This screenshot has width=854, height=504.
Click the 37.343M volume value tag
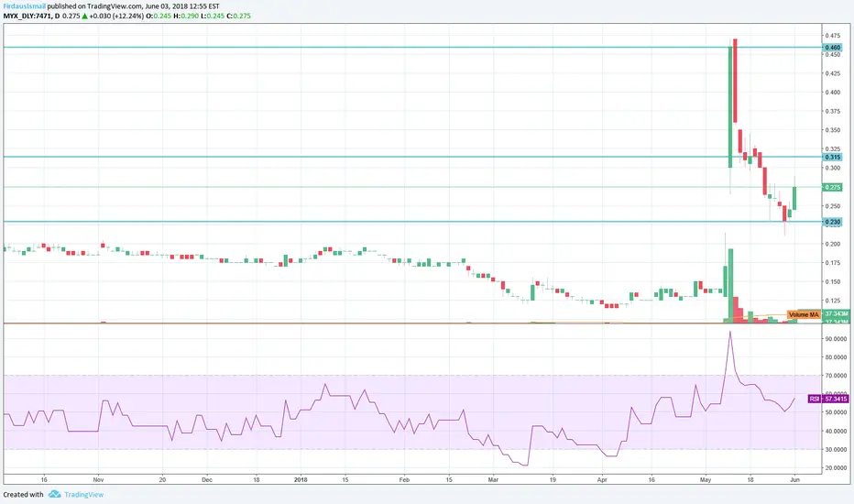point(836,313)
